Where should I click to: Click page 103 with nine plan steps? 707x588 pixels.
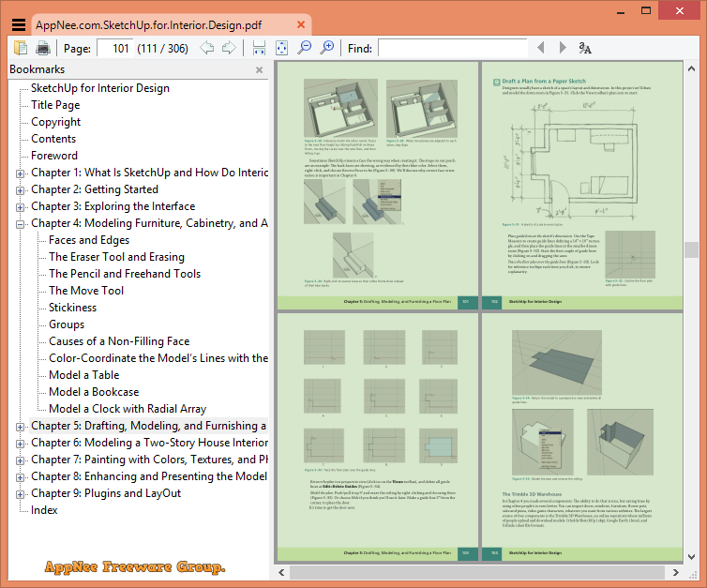pyautogui.click(x=378, y=437)
